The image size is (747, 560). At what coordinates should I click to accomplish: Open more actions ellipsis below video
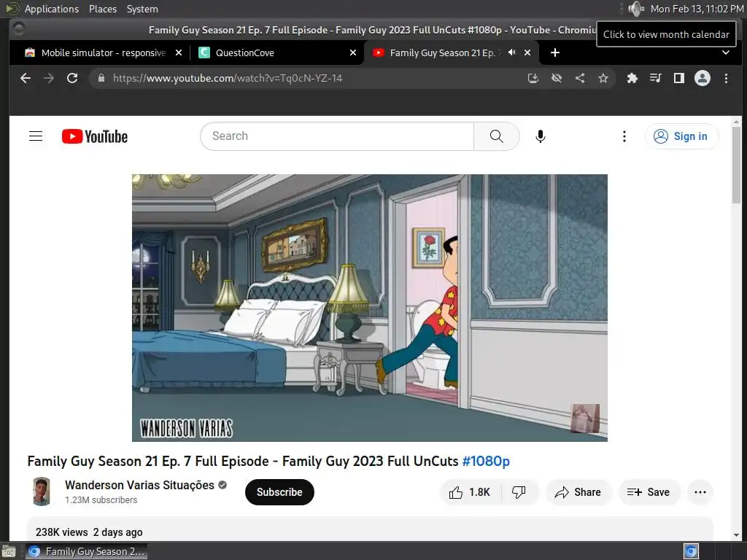pos(700,492)
